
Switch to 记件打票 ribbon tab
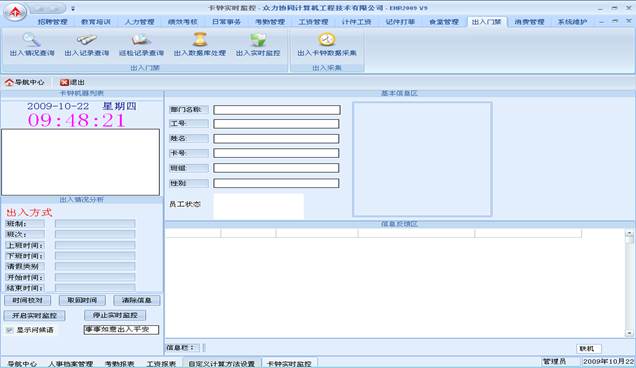coord(400,22)
